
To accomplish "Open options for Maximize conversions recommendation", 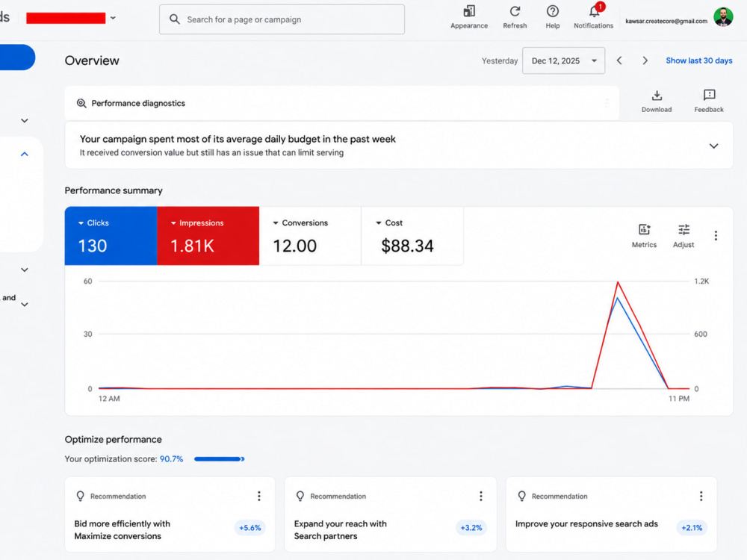I will click(259, 497).
